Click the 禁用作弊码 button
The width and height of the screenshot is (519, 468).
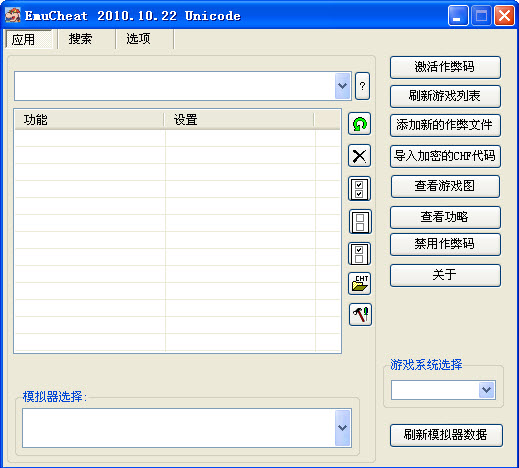[445, 244]
